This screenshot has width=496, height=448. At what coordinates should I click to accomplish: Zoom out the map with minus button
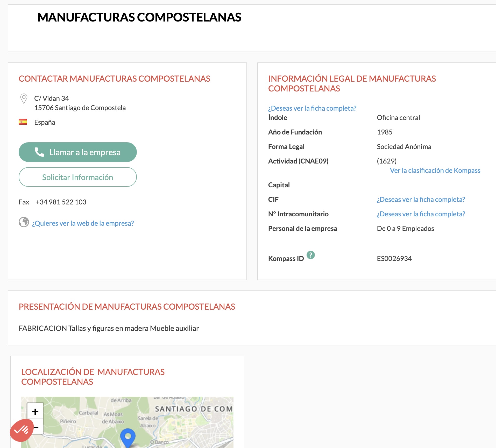coord(37,427)
